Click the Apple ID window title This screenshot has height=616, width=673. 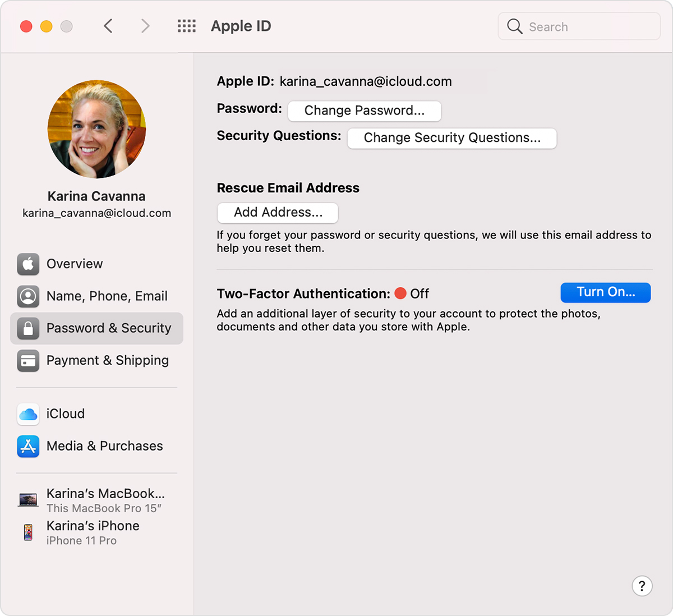[x=241, y=26]
